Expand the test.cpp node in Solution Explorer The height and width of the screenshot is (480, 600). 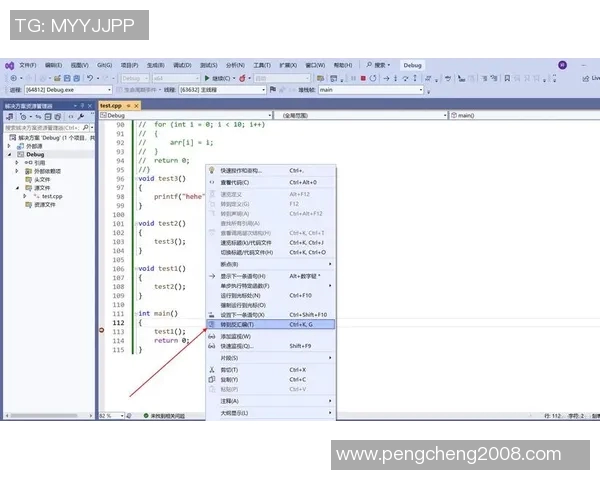click(25, 196)
